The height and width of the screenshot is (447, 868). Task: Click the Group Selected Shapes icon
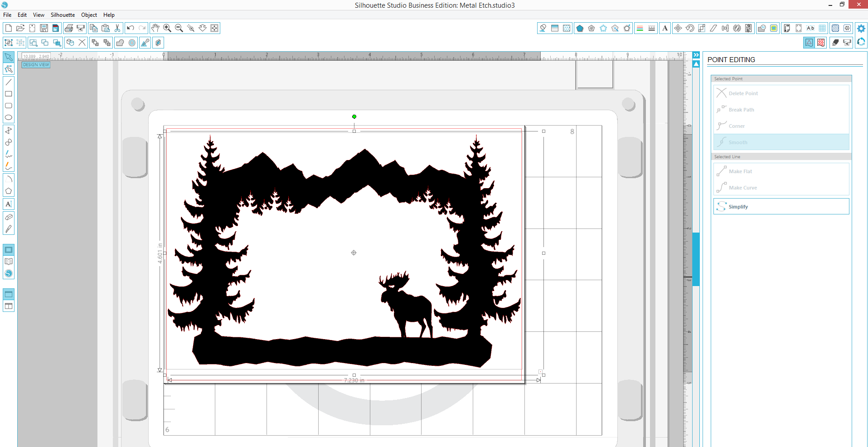[9, 43]
